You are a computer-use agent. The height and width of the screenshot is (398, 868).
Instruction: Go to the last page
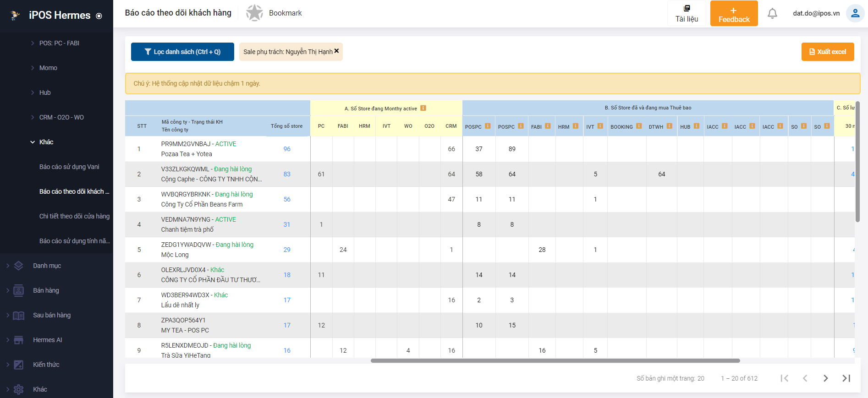click(846, 378)
